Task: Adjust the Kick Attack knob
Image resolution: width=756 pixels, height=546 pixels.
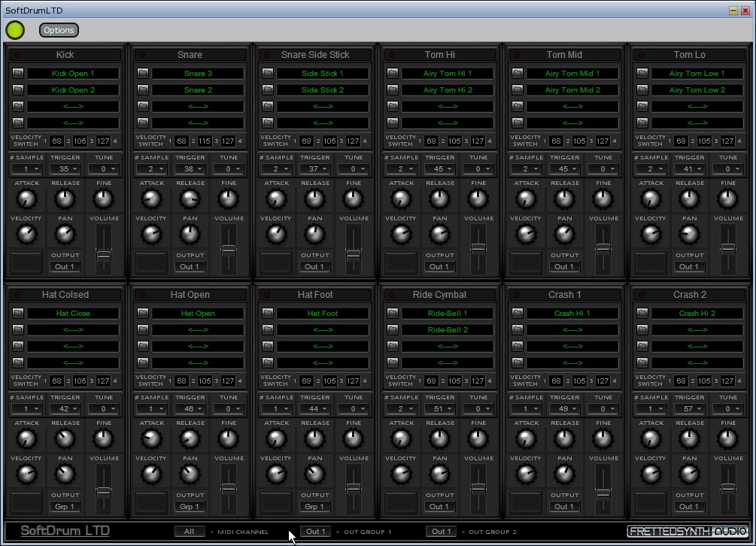Action: click(x=26, y=199)
